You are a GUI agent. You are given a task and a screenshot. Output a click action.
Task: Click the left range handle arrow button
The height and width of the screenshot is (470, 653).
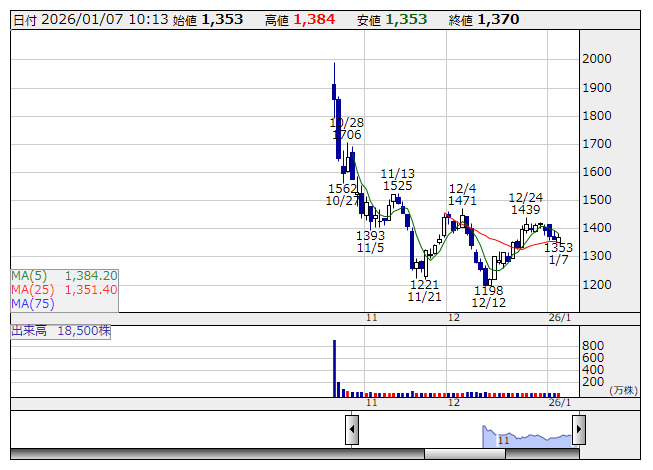pos(352,429)
